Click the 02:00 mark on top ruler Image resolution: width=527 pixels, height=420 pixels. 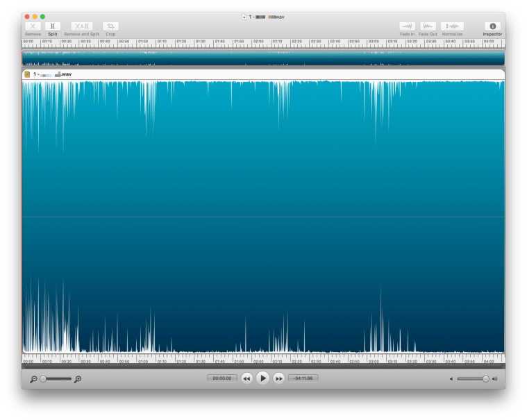[x=258, y=42]
